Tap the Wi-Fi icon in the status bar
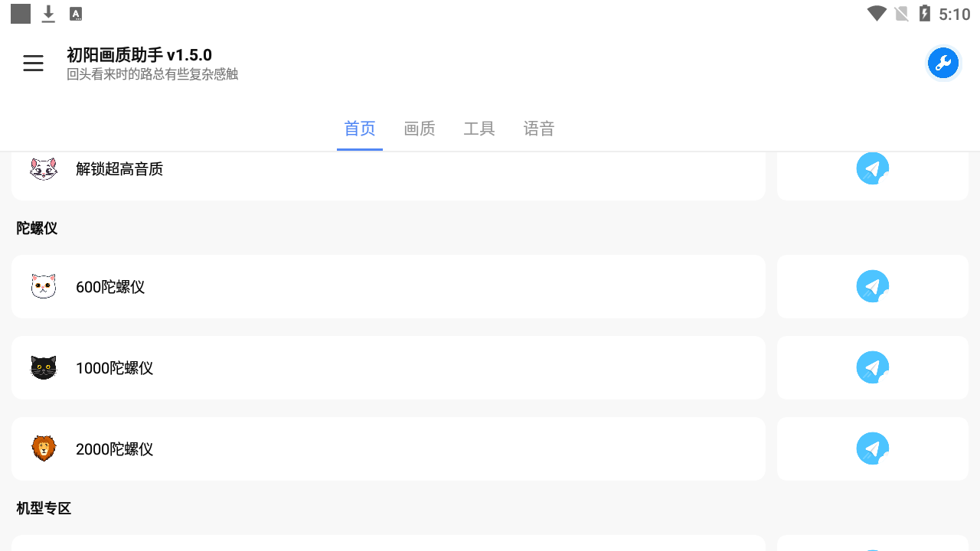Screen dimensions: 980x551 pyautogui.click(x=875, y=13)
